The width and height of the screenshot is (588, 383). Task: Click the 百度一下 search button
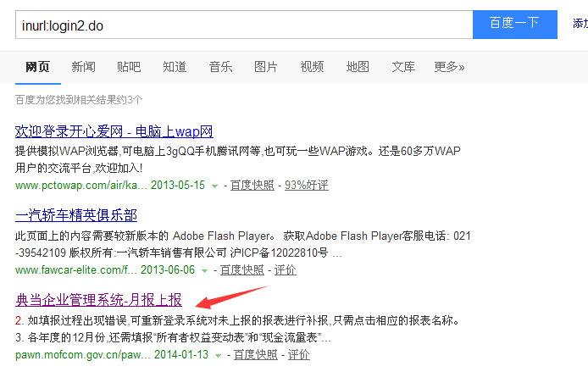pyautogui.click(x=515, y=25)
